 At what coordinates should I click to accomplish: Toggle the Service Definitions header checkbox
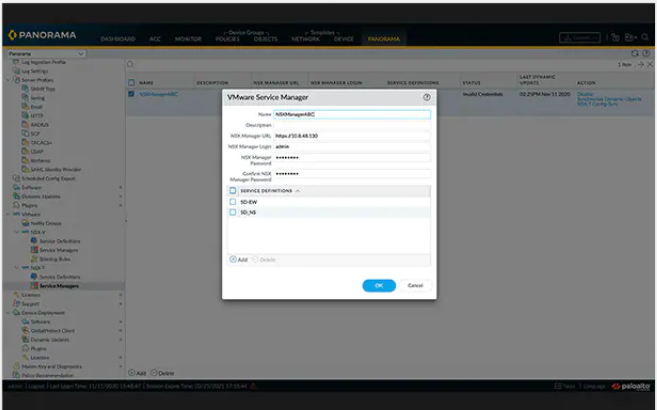[233, 190]
